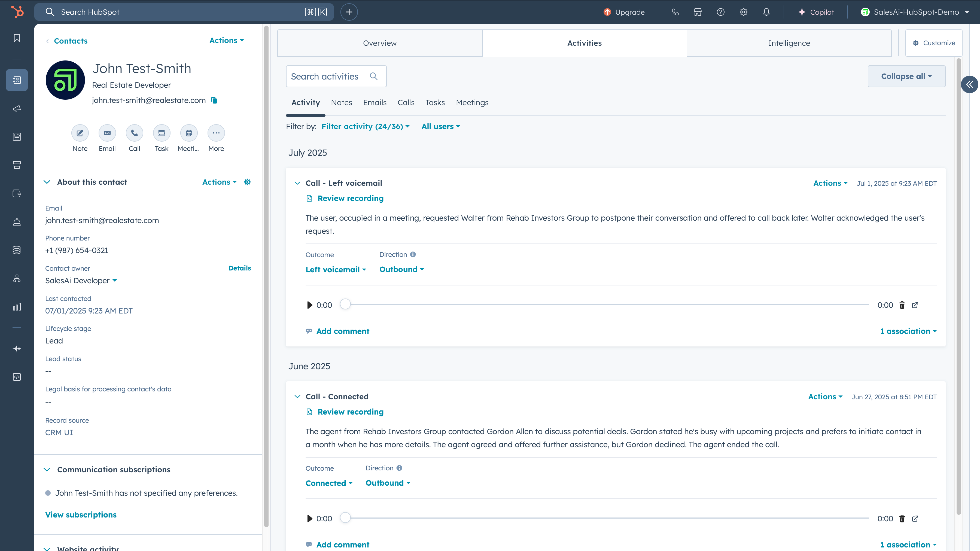Screen dimensions: 980x551
Task: Collapse the Call - Left voicemail activity card
Action: 297,183
